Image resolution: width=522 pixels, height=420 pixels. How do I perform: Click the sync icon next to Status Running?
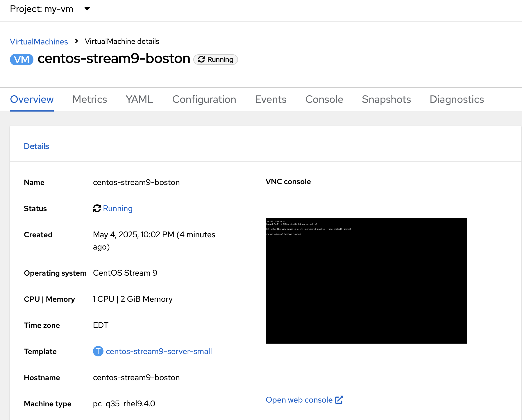pyautogui.click(x=97, y=208)
